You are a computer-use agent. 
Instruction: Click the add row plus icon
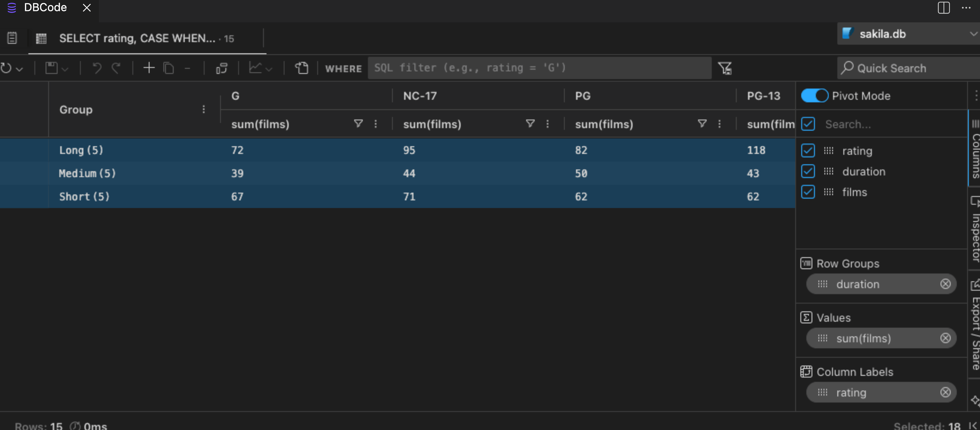pos(149,68)
